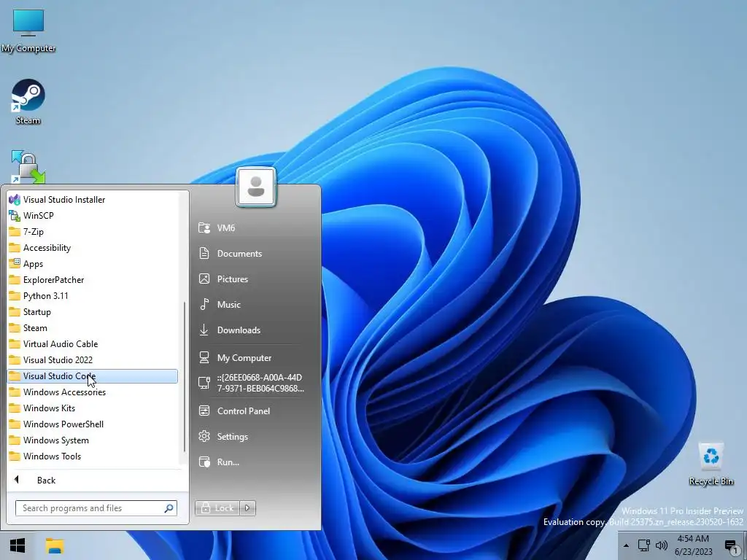Screen dimensions: 747x560
Task: Open the WinSCP desktop shortcut icon
Action: coord(28,167)
